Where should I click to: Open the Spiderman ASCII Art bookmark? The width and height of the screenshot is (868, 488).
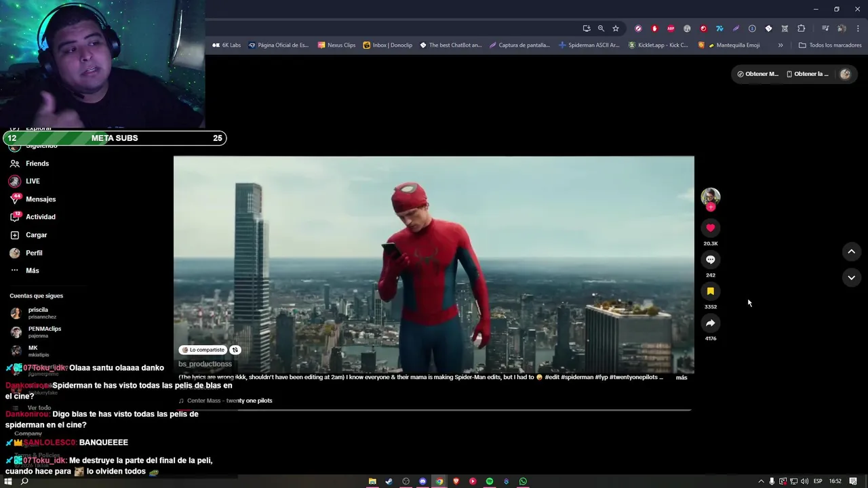click(589, 45)
